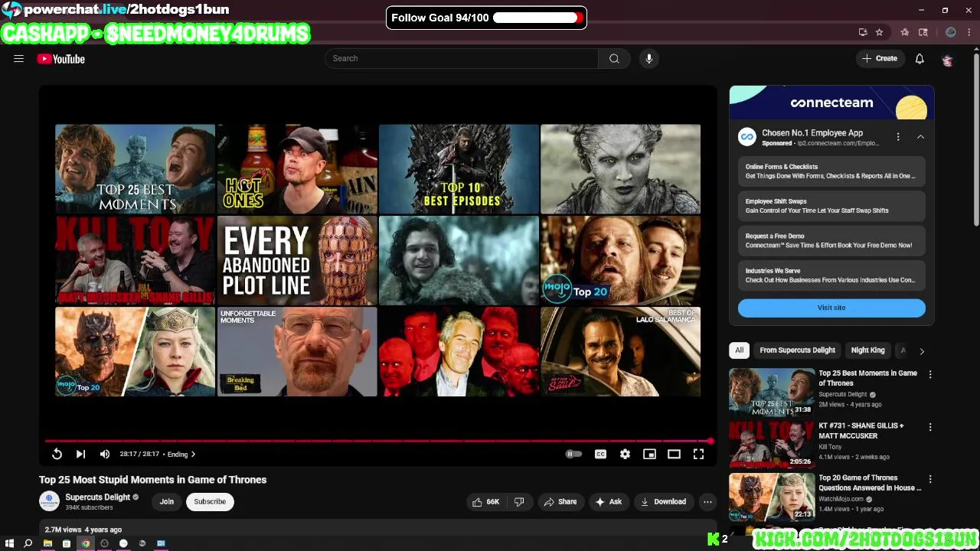Toggle closed captions in the player
The height and width of the screenshot is (551, 980).
coord(600,454)
